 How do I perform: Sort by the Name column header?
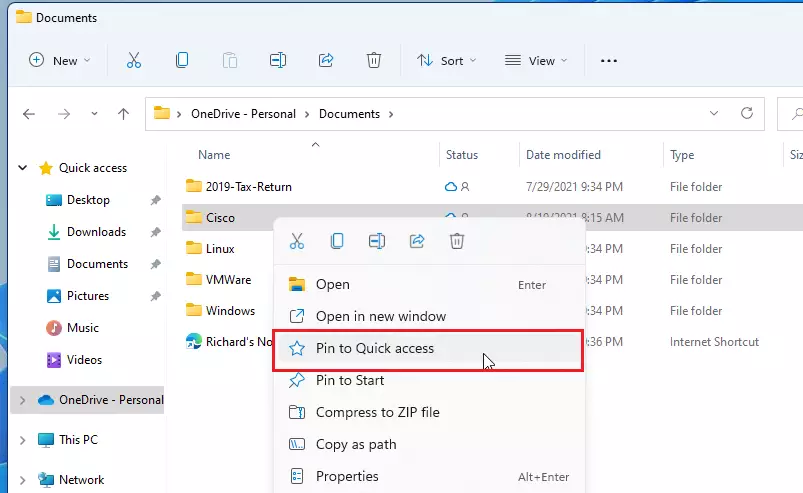coord(214,155)
